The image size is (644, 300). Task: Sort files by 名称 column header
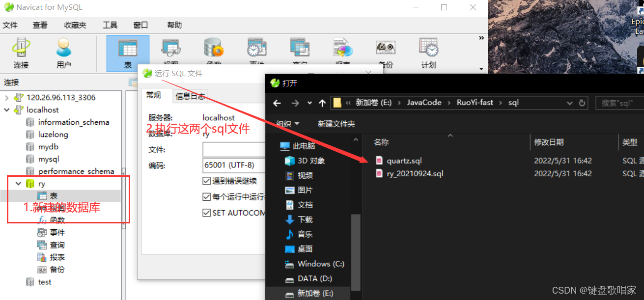click(381, 142)
